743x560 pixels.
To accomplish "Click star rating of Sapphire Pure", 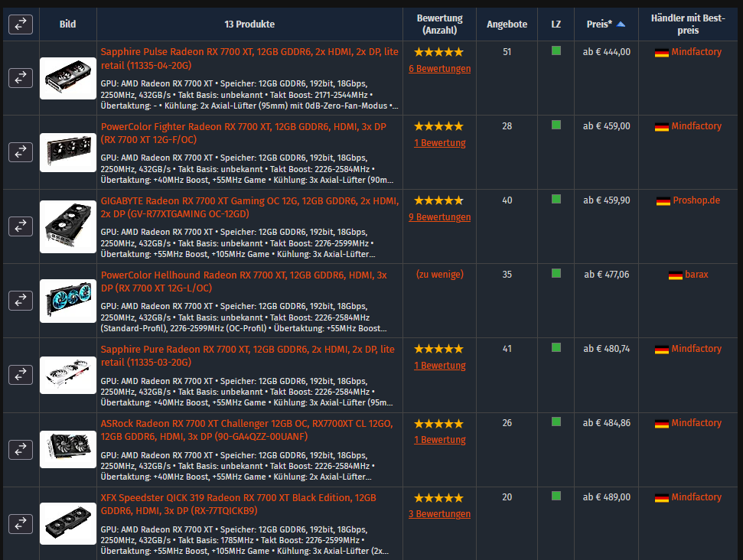I will (x=438, y=349).
